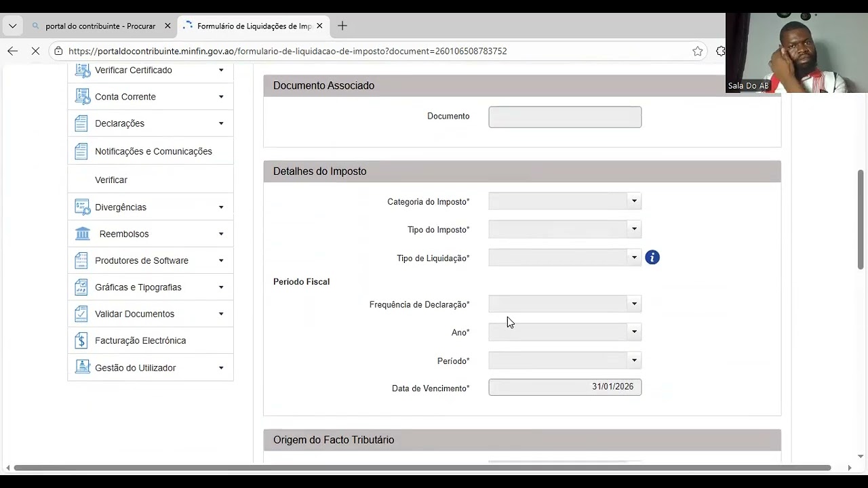The width and height of the screenshot is (868, 488).
Task: Expand the Validar Documentos arrow
Action: click(x=221, y=314)
